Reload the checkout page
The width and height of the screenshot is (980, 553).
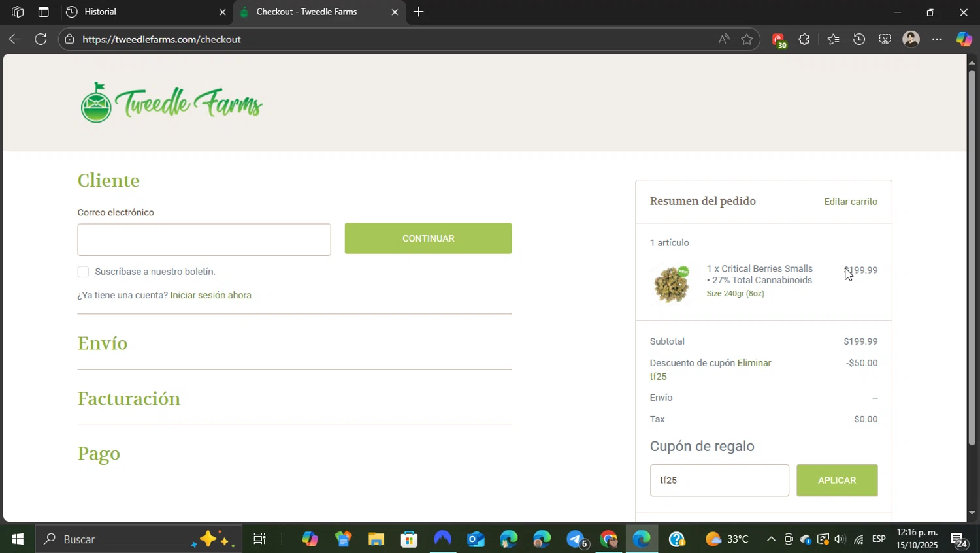(x=41, y=39)
